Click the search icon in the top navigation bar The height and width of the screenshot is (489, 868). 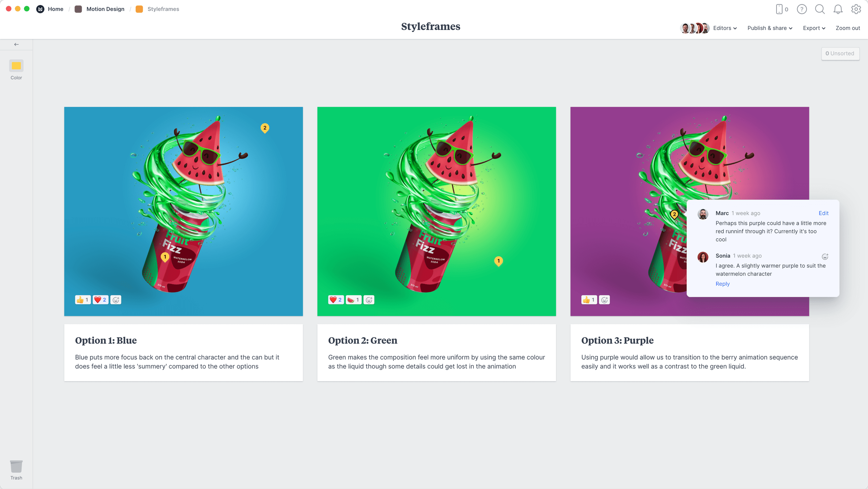(820, 9)
